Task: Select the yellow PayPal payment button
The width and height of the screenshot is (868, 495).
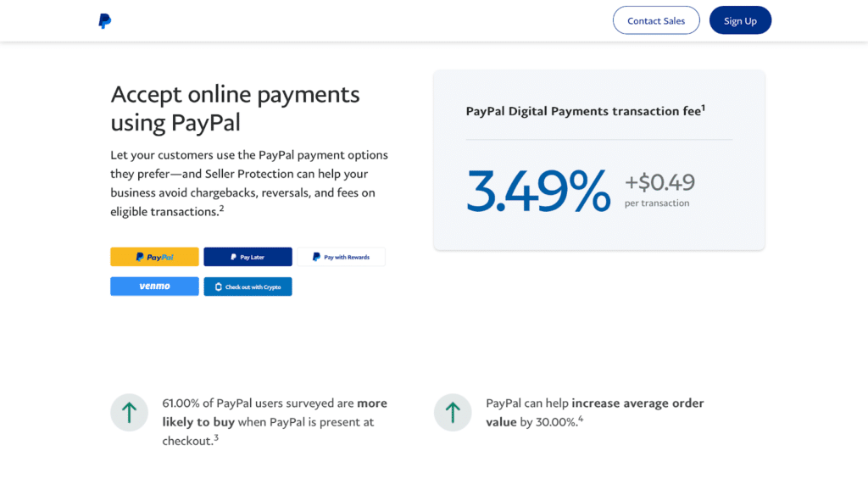Action: [x=154, y=257]
